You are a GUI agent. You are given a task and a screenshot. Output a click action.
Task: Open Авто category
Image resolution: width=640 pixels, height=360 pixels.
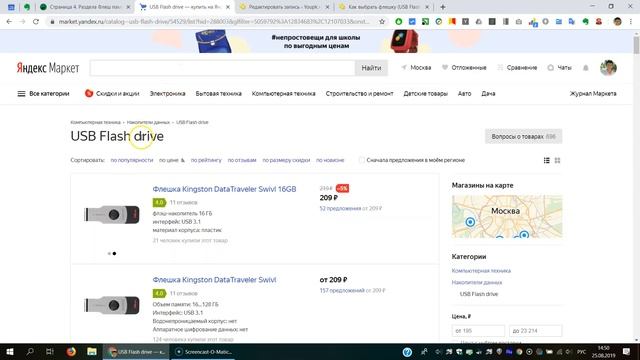pos(464,93)
